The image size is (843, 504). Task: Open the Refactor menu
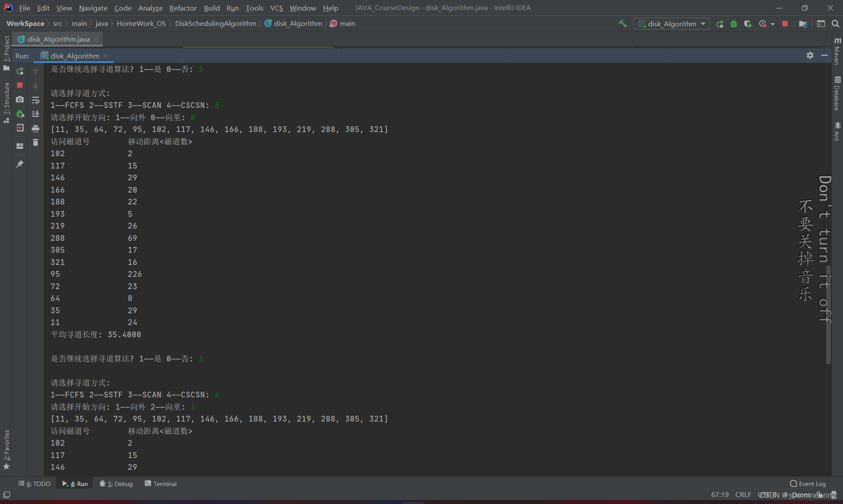click(183, 8)
